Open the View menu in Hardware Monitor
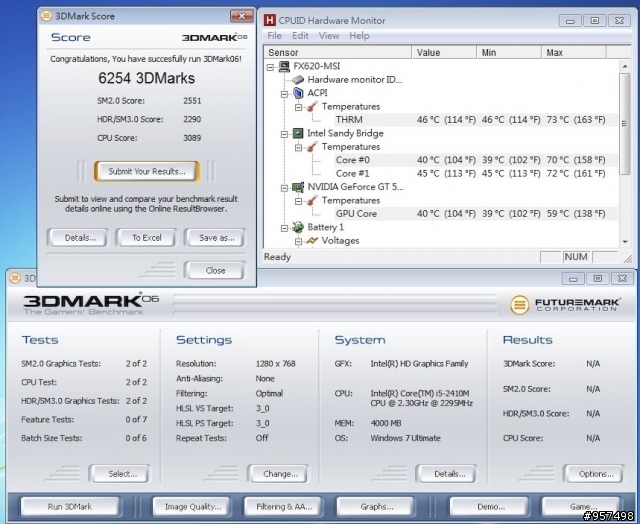Screen dimensions: 640x524 [329, 36]
